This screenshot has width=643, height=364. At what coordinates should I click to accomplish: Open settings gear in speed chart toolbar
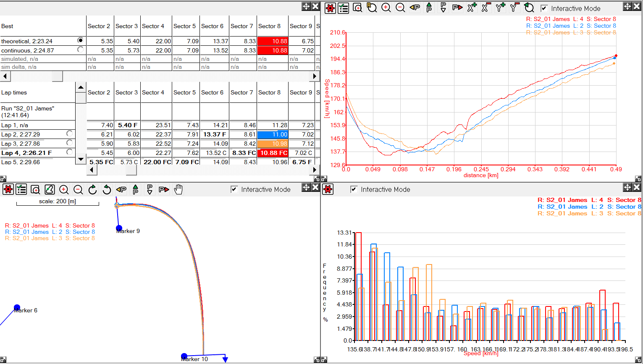point(330,8)
